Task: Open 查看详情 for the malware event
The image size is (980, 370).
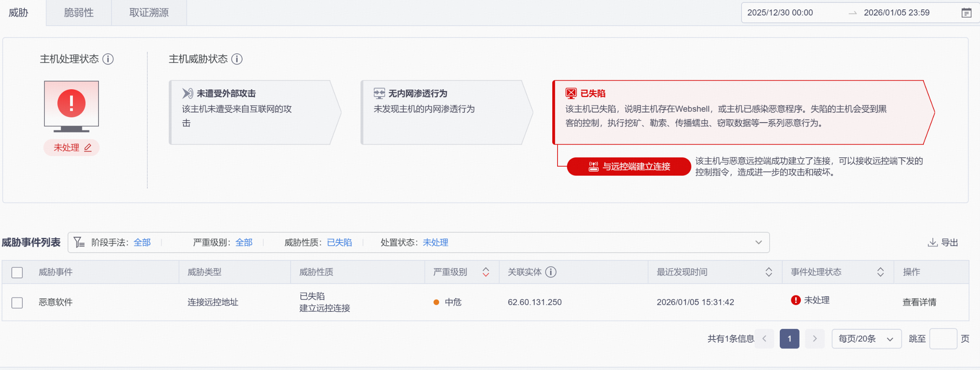Action: click(919, 302)
